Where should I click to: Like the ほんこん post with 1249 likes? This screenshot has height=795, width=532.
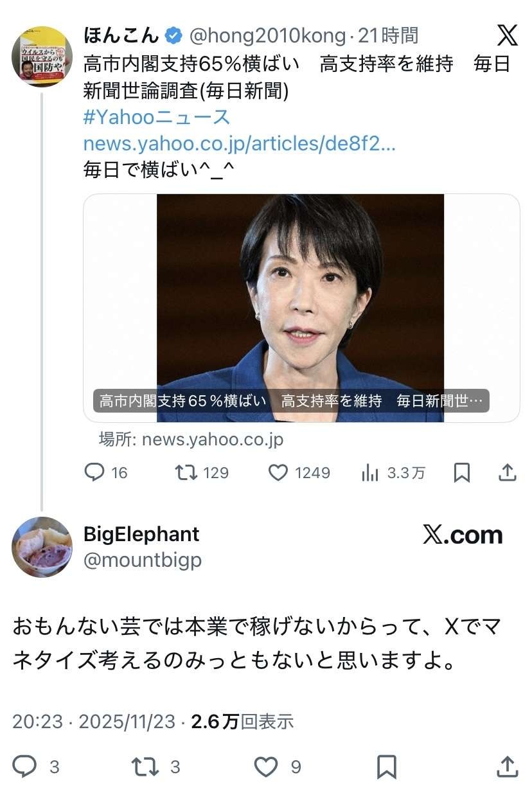(x=278, y=473)
